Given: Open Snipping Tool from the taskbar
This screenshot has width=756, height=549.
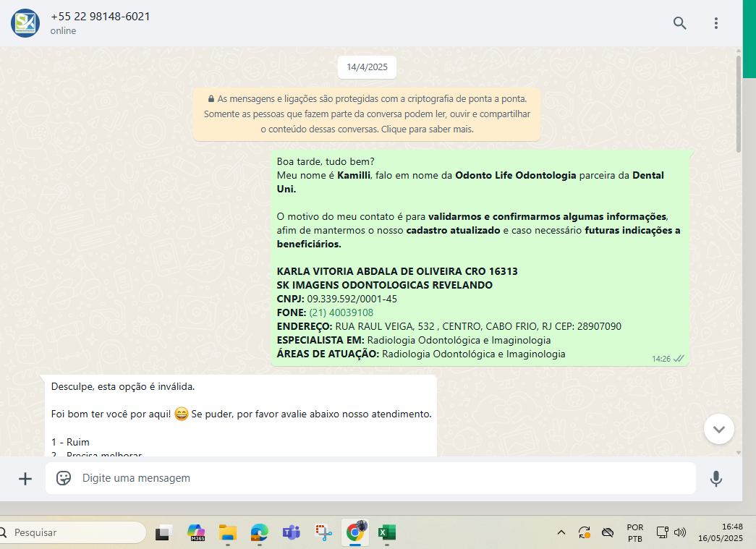Looking at the screenshot, I should click(x=323, y=532).
